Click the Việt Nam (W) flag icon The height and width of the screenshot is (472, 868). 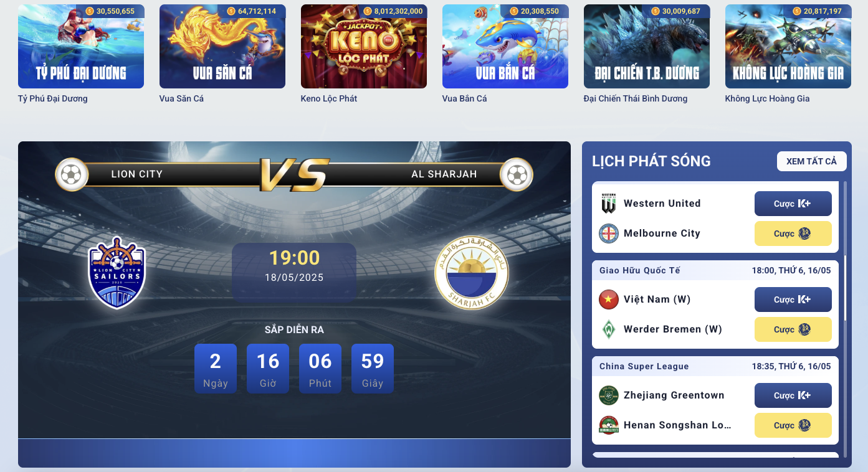[608, 300]
